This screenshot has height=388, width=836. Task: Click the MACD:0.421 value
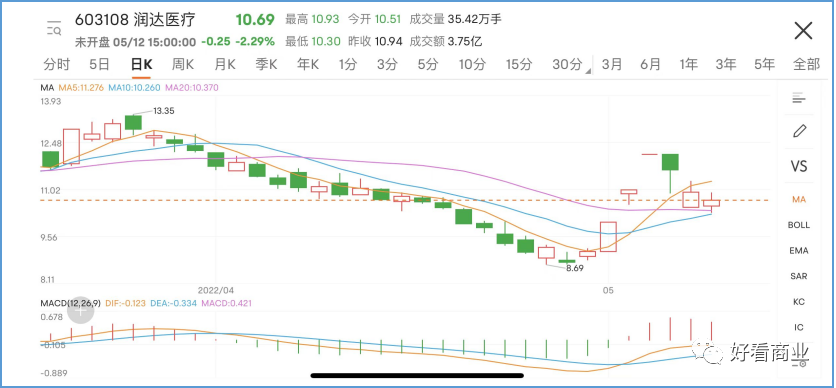tap(226, 303)
